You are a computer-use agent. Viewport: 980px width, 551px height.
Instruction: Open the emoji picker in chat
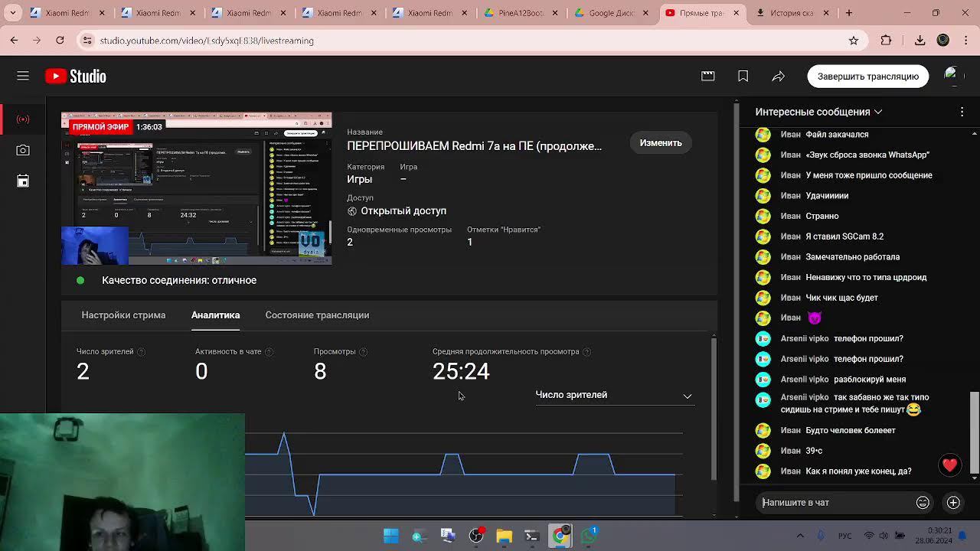coord(923,503)
